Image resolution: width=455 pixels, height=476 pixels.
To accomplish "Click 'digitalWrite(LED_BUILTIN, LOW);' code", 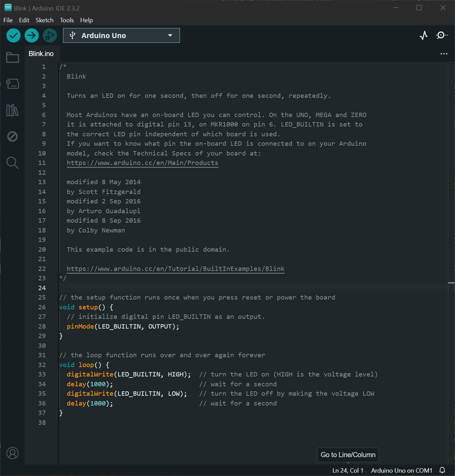I will [x=127, y=394].
